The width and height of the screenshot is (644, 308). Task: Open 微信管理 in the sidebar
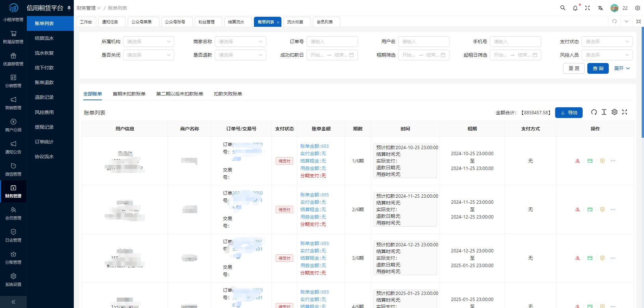tap(13, 170)
